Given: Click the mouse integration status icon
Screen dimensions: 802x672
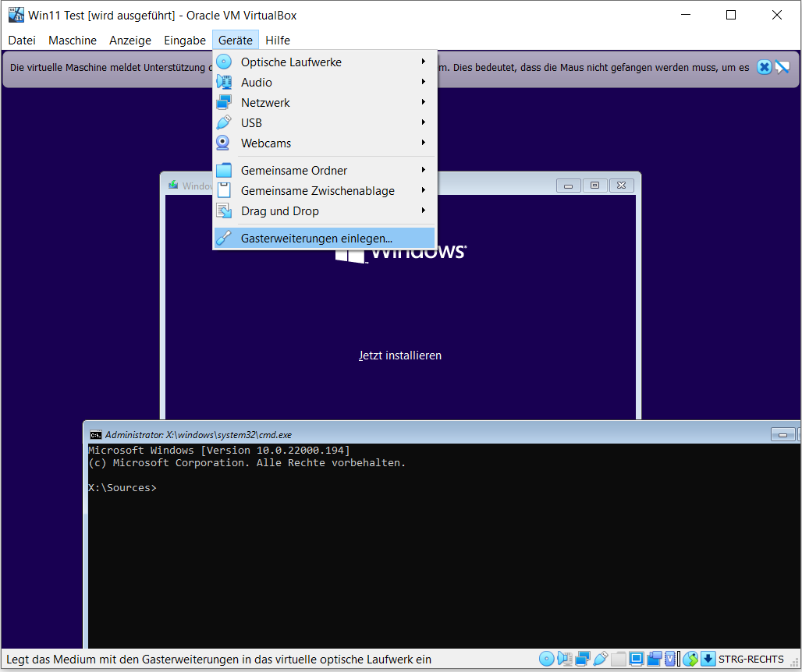Looking at the screenshot, I should [690, 660].
